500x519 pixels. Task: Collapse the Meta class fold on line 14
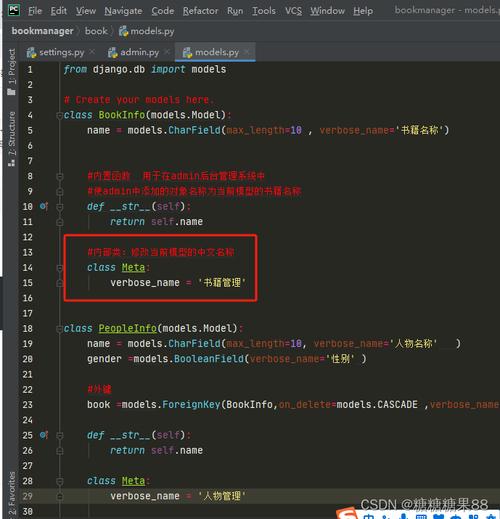(60, 268)
